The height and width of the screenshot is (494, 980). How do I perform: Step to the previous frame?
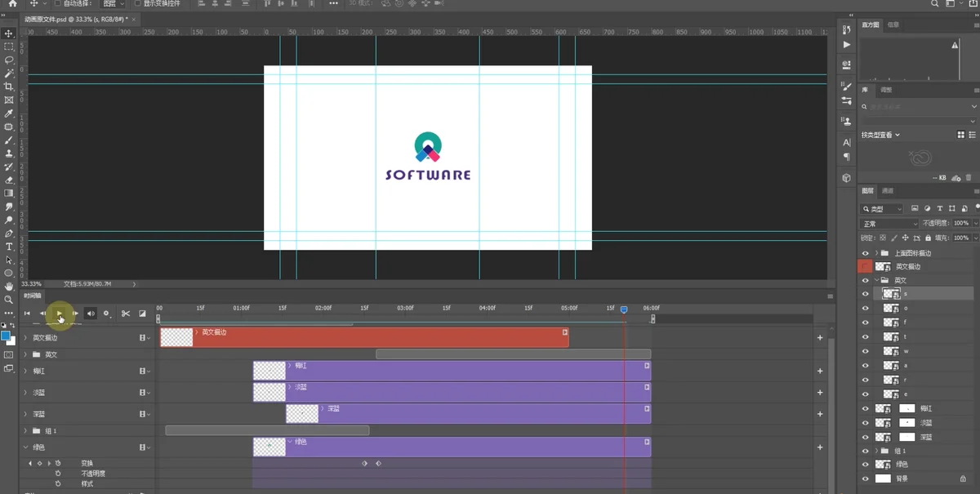pyautogui.click(x=42, y=314)
